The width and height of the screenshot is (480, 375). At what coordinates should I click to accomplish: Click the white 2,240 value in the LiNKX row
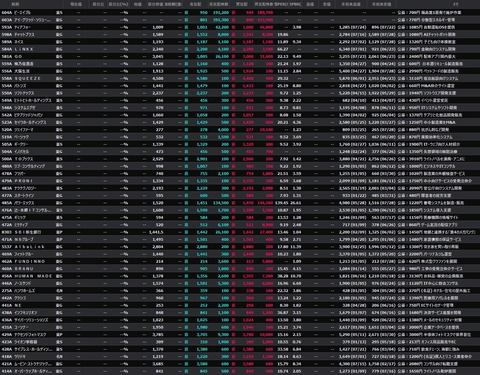(158, 49)
